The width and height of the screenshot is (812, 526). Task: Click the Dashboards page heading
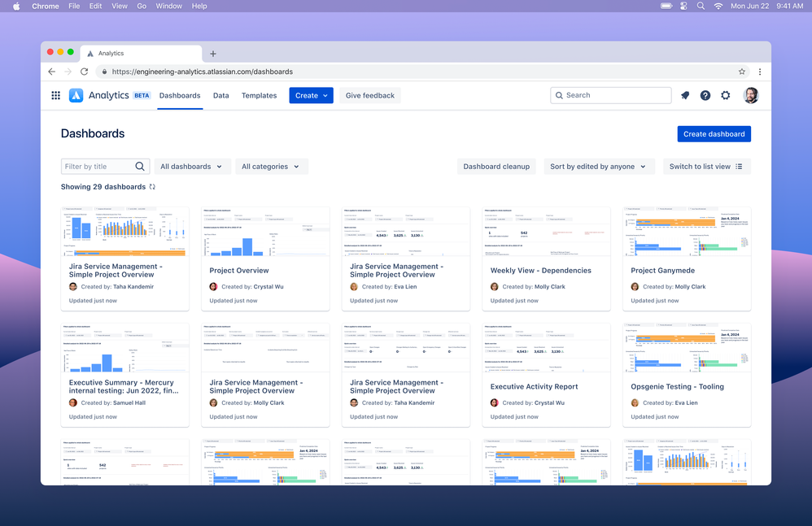pyautogui.click(x=93, y=133)
